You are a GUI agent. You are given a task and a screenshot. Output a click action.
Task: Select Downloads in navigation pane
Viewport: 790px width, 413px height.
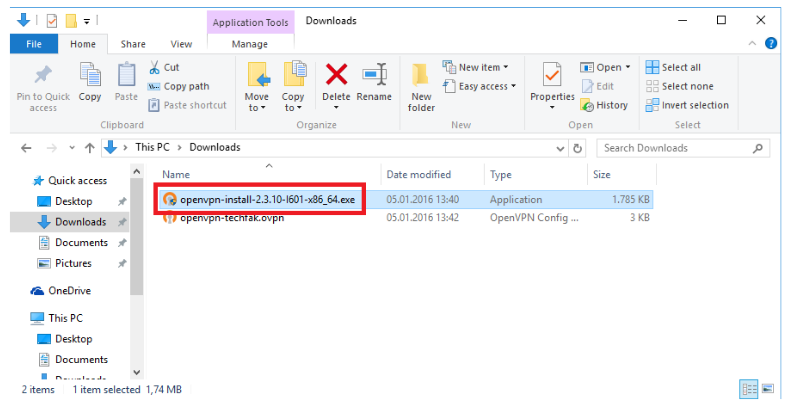(71, 222)
